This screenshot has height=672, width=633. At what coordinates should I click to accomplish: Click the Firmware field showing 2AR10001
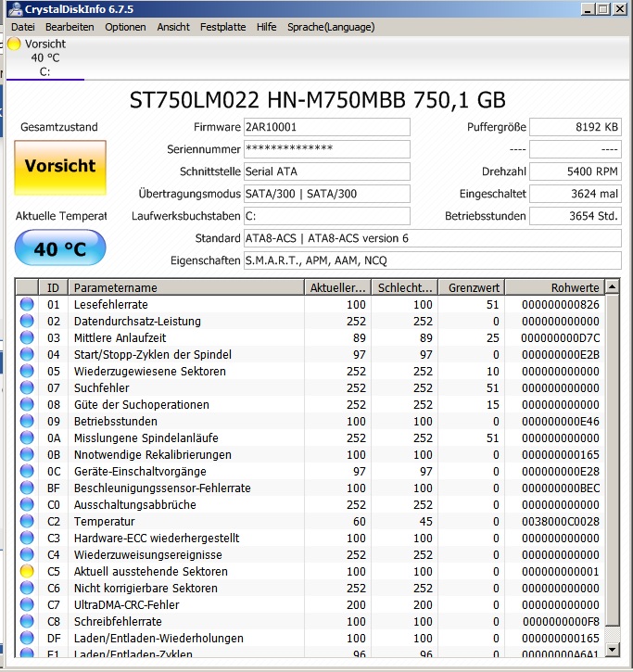[327, 127]
